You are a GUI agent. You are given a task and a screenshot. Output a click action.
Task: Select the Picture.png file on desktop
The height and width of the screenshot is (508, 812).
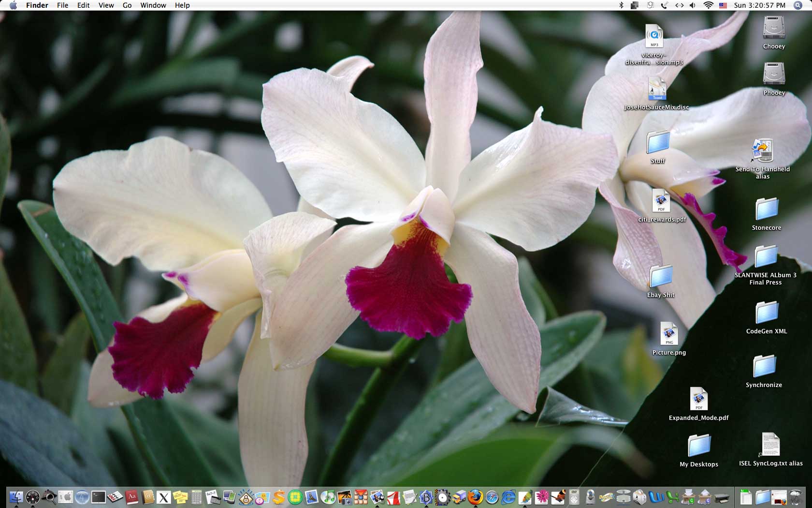(x=669, y=334)
